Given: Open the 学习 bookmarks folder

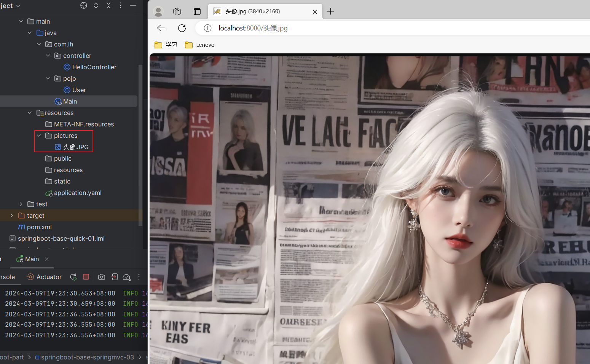Looking at the screenshot, I should click(166, 45).
